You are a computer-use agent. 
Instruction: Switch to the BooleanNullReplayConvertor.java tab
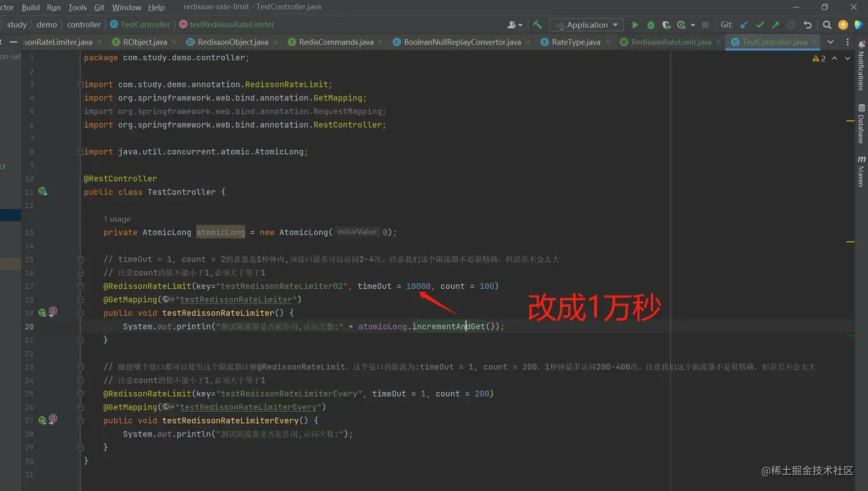[x=462, y=42]
